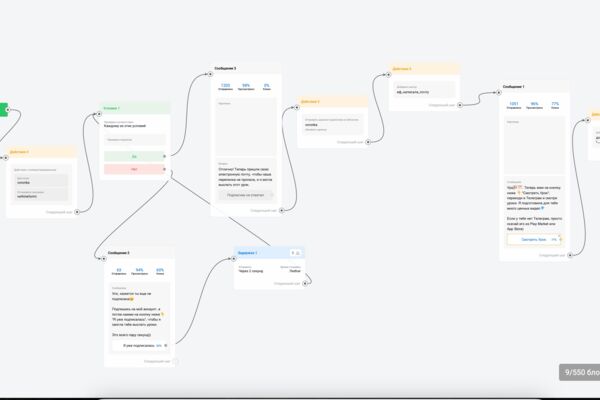Click next-step connector under Подписчик не ответил block
Screen dimensions: 600x400
coord(282,210)
